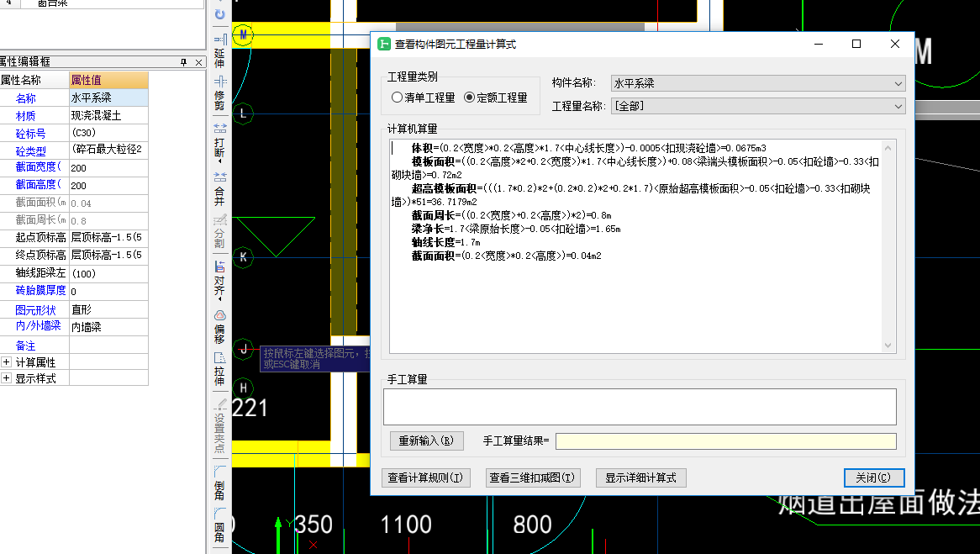Click scroll-up arrow in 计算机算量 box
Image resolution: width=980 pixels, height=554 pixels.
(888, 148)
